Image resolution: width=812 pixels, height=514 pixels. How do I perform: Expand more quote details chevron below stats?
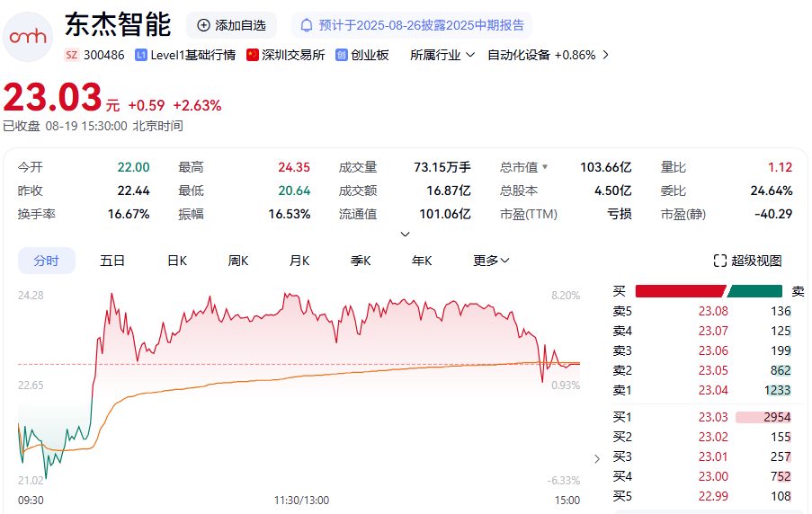405,234
